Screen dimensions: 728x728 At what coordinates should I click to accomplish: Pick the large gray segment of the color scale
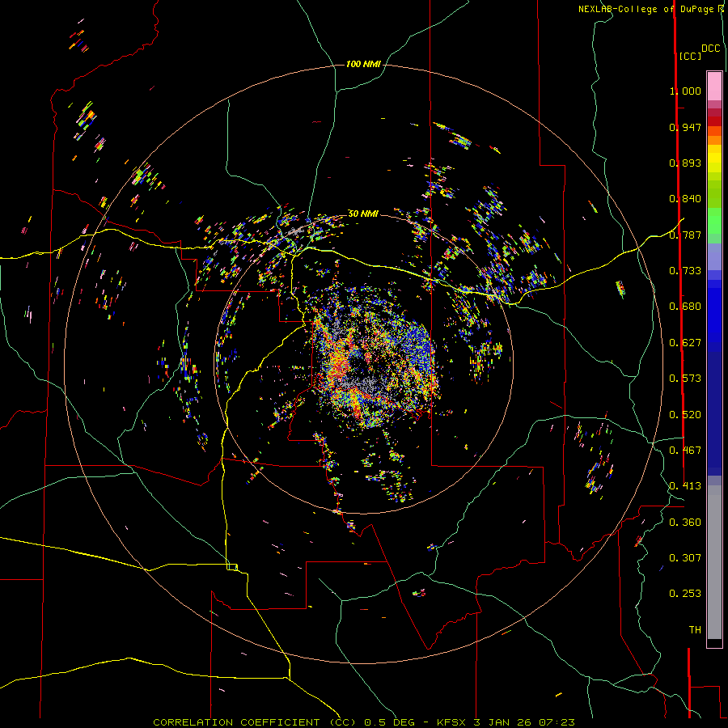pyautogui.click(x=714, y=562)
